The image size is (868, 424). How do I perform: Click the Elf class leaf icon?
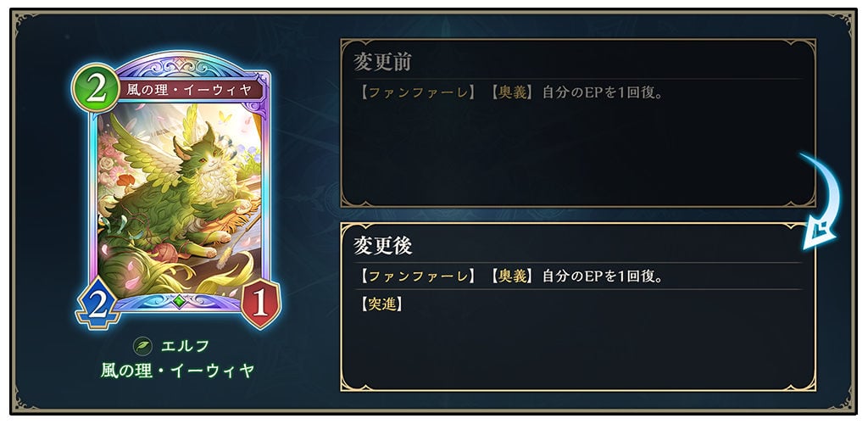tap(142, 347)
